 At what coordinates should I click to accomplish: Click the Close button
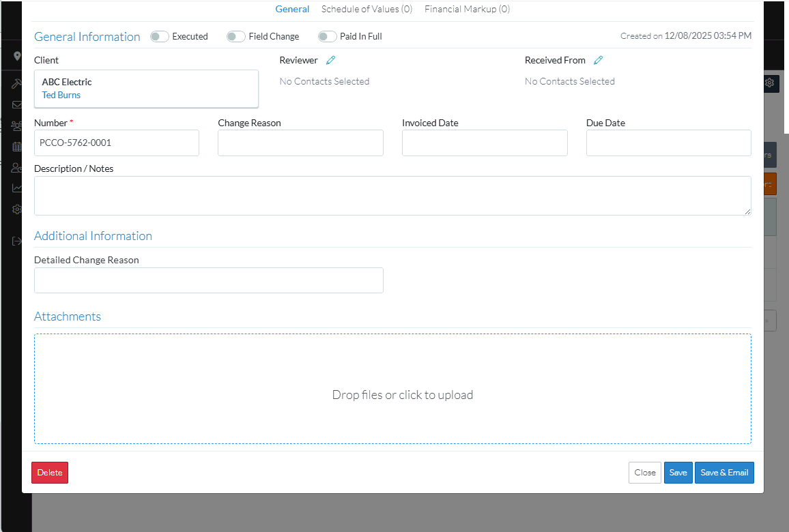644,473
